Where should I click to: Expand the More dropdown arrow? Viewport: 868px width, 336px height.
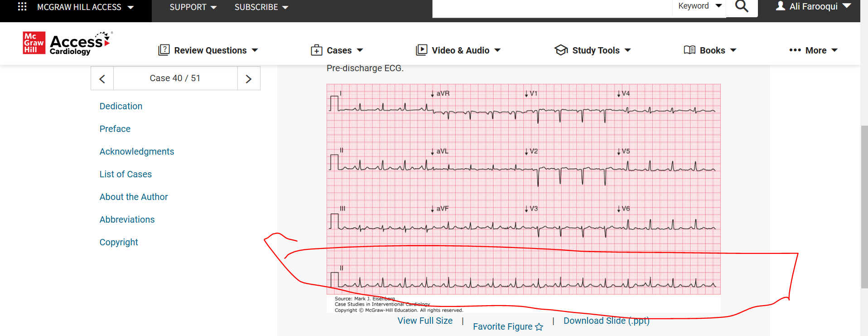pyautogui.click(x=834, y=50)
